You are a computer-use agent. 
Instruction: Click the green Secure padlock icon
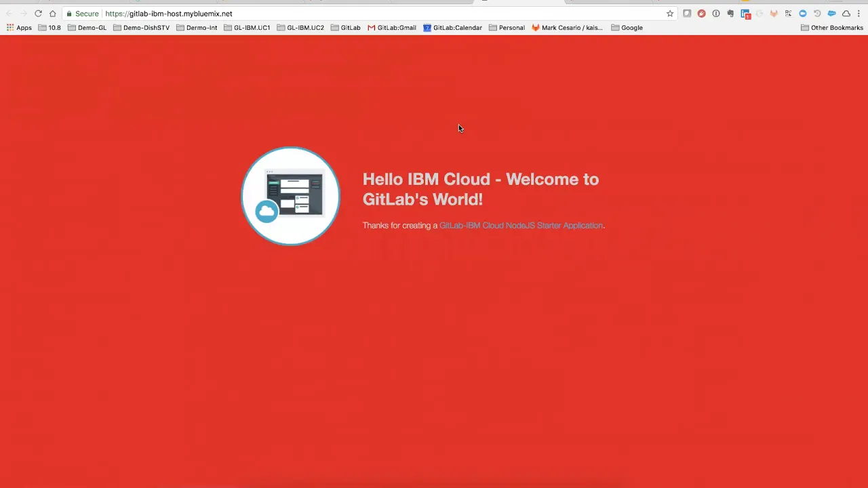(69, 14)
